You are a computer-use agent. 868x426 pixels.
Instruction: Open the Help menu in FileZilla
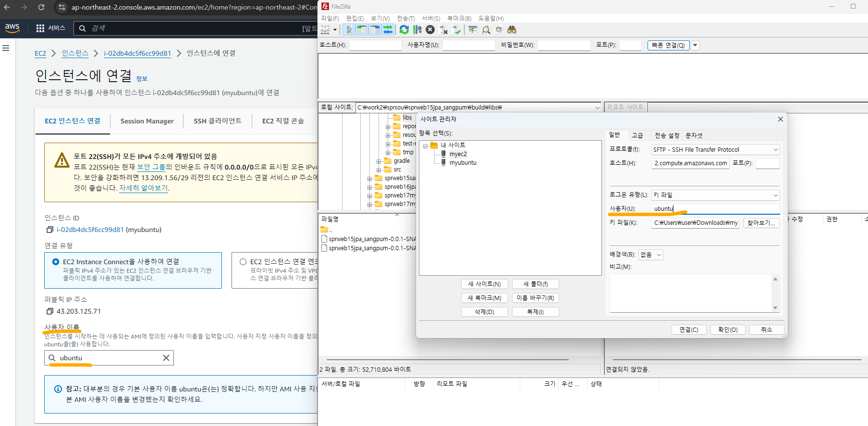[491, 18]
